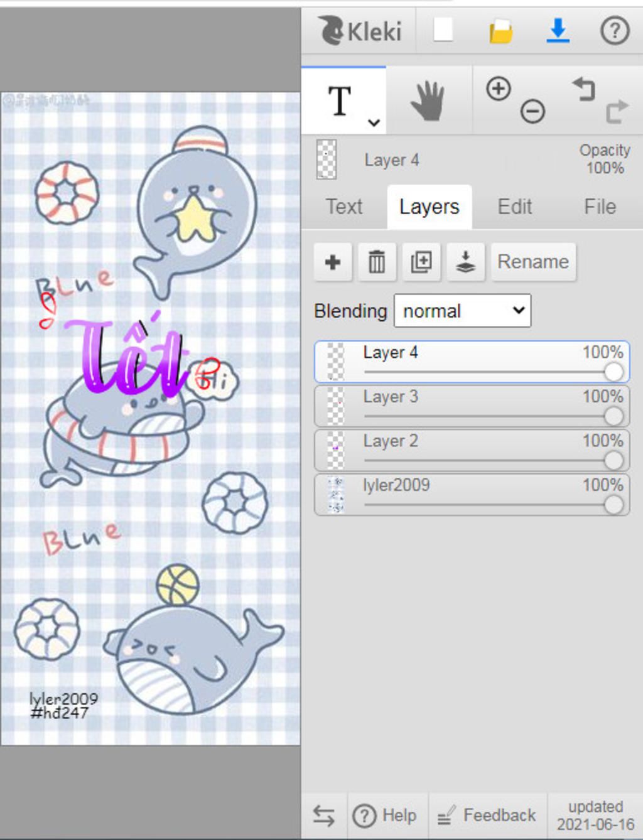Select Layer 2 in the list
This screenshot has width=643, height=840.
[472, 450]
